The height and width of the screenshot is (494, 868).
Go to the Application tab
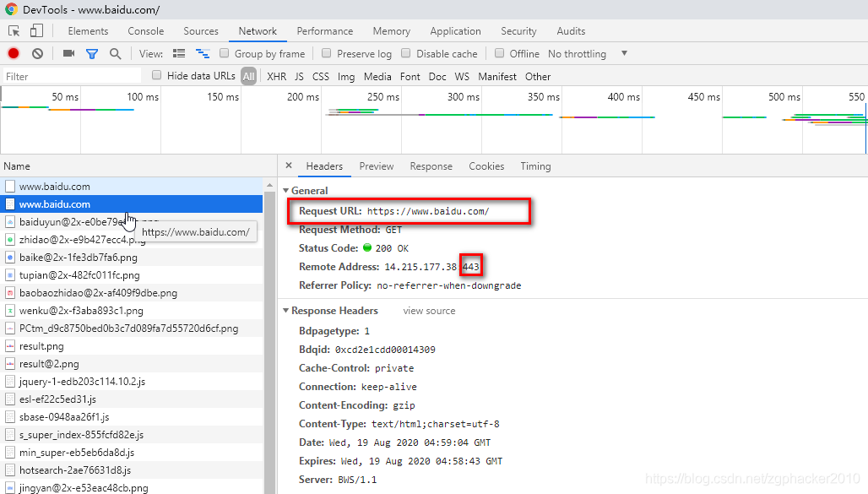click(x=456, y=31)
